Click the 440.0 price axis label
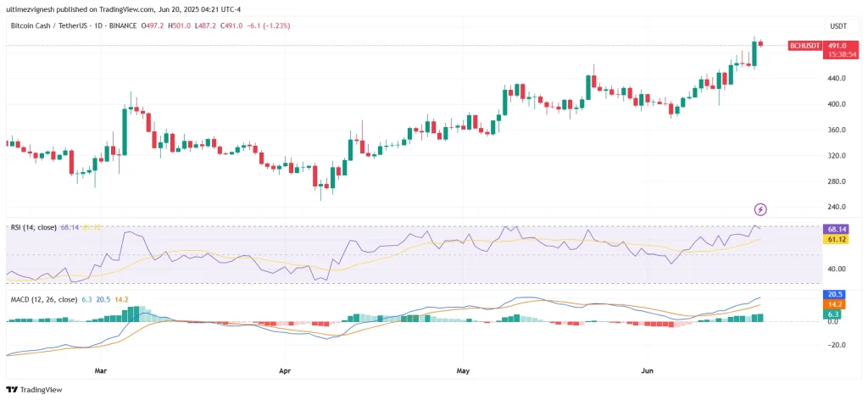The width and height of the screenshot is (868, 400). coord(837,79)
